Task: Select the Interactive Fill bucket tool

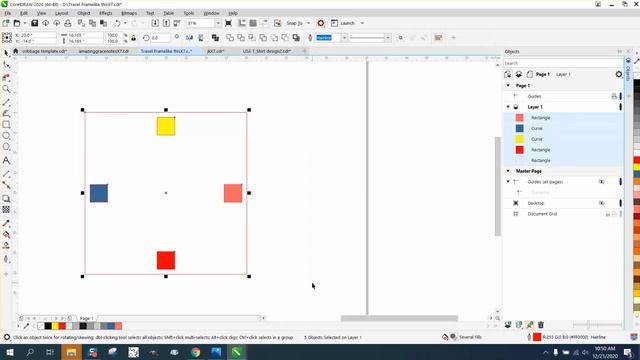Action: [6, 235]
